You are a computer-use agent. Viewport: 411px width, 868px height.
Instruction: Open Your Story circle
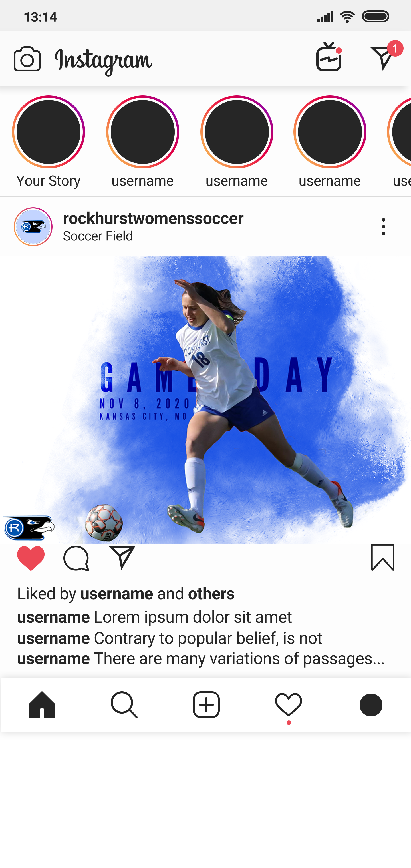pos(49,132)
